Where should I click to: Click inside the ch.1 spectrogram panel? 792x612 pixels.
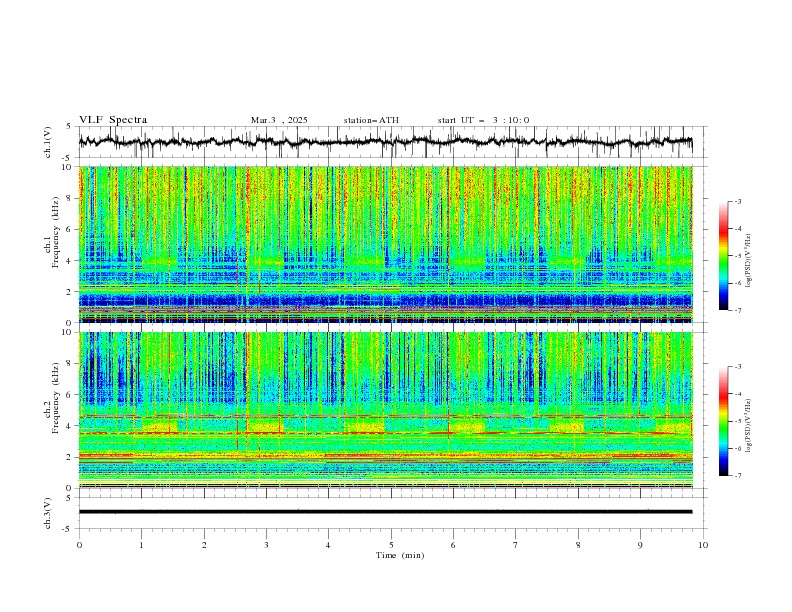click(385, 244)
